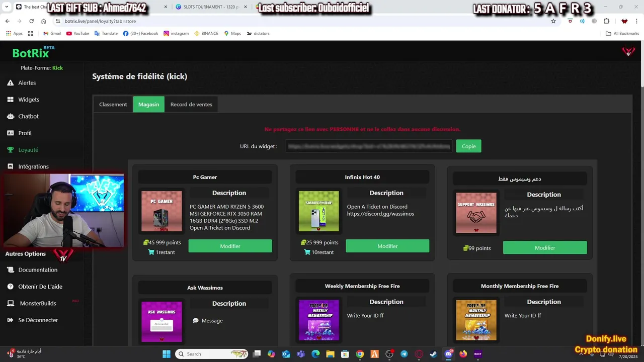This screenshot has width=644, height=362.
Task: Click the Obtenir De L'aide question mark icon
Action: (10, 287)
